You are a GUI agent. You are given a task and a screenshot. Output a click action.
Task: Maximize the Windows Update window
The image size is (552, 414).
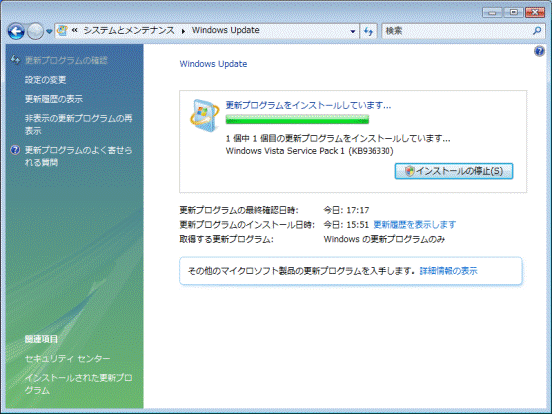click(514, 13)
